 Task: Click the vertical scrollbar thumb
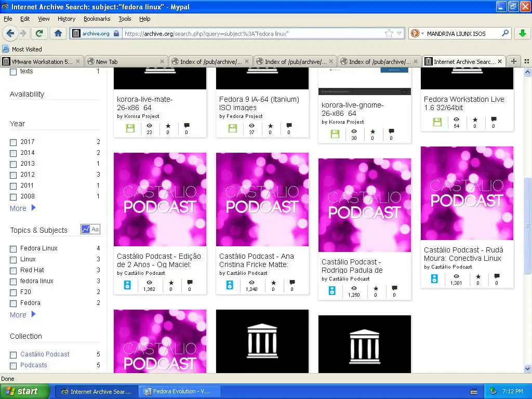coord(527,225)
